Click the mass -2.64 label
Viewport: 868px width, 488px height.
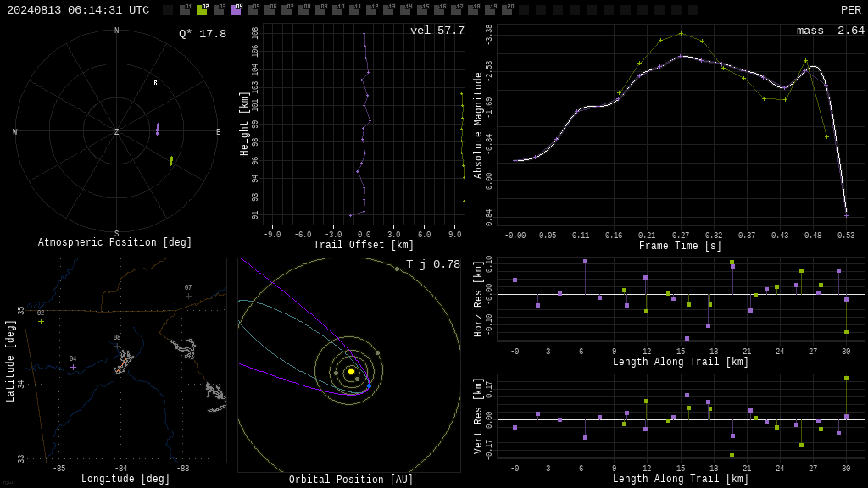tap(831, 30)
